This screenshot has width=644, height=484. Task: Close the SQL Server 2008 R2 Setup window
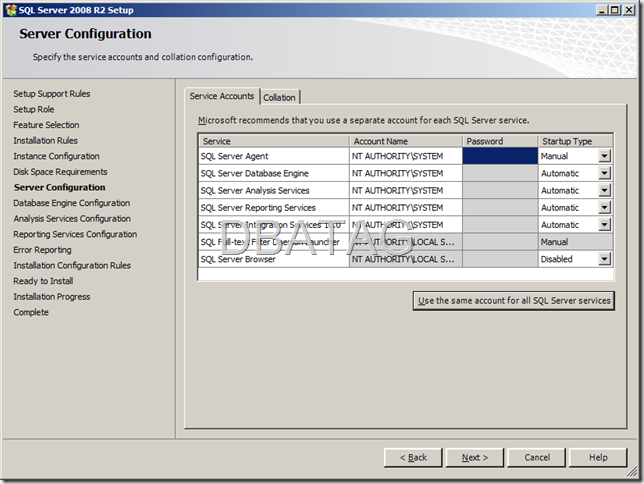(x=629, y=10)
